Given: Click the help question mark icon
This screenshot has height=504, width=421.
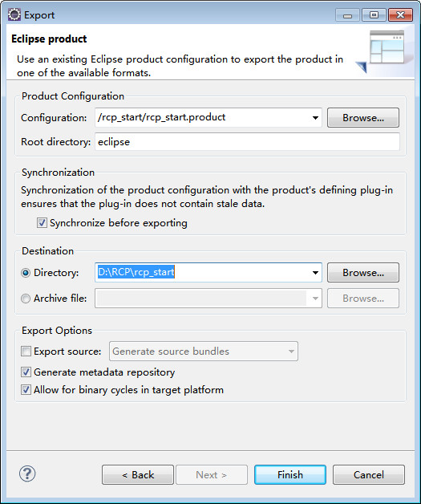Looking at the screenshot, I should point(27,474).
